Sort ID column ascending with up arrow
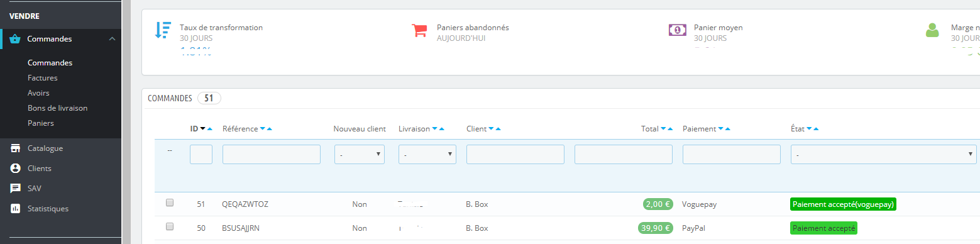The width and height of the screenshot is (980, 244). point(210,129)
